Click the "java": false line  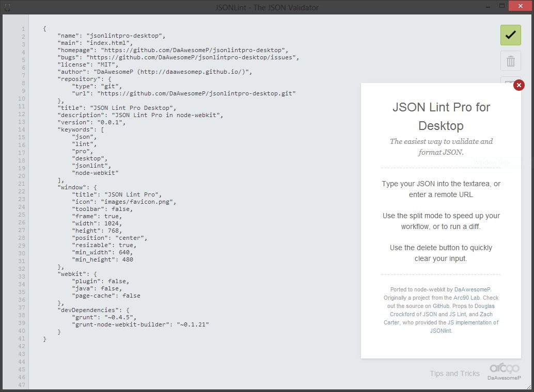[x=97, y=288]
